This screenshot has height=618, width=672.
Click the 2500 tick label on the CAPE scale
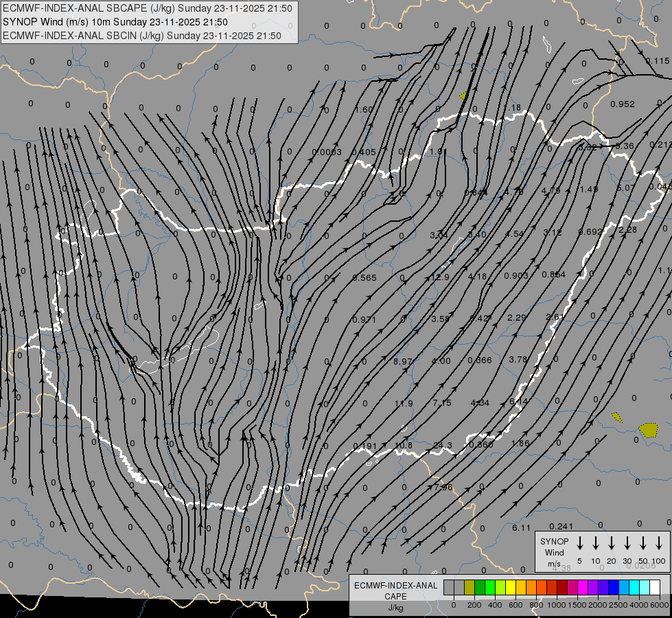click(x=618, y=606)
